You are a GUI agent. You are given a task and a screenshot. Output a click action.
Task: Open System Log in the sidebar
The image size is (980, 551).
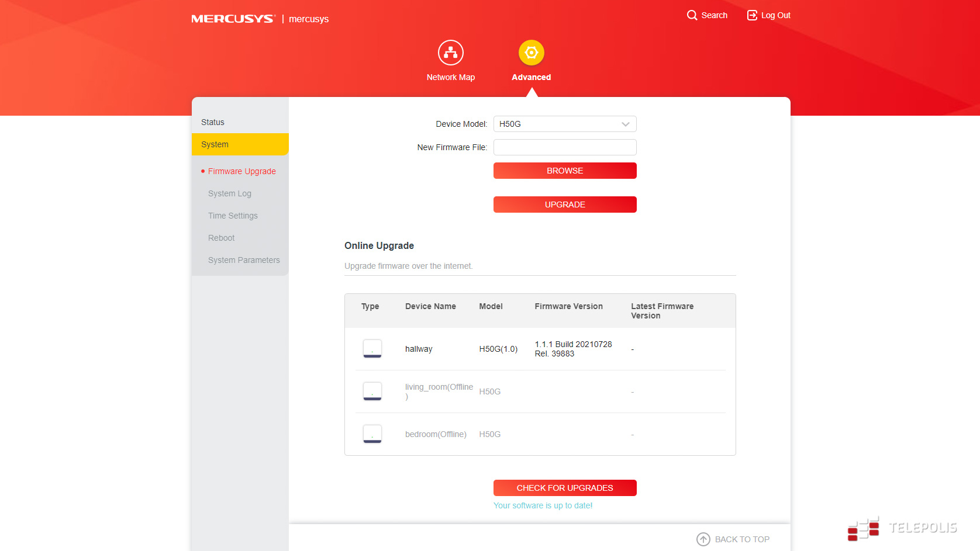coord(230,193)
